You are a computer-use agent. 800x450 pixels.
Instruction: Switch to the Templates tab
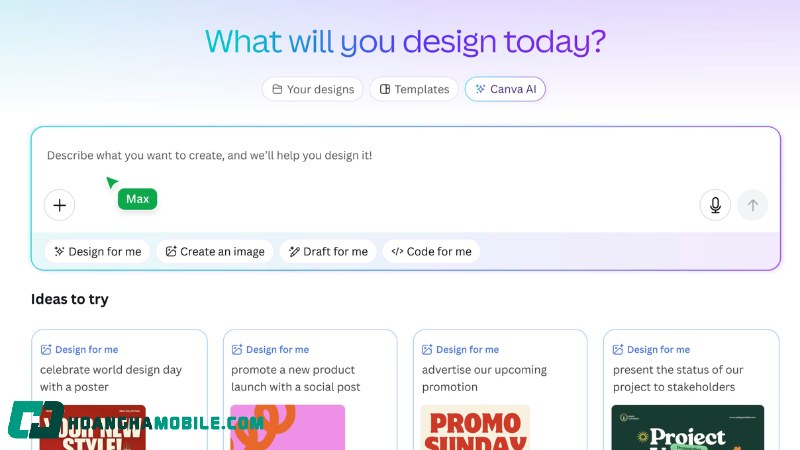[x=413, y=89]
